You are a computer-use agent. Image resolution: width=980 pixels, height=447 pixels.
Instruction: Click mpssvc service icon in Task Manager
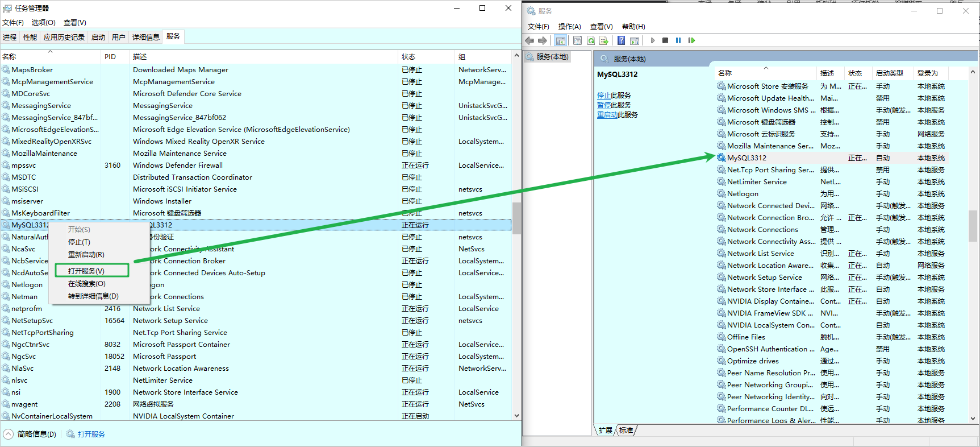(6, 165)
